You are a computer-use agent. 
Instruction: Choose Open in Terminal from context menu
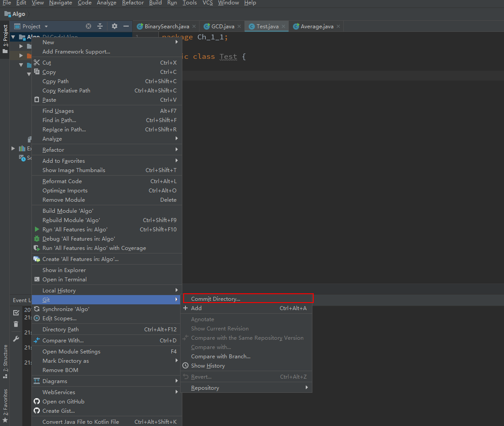65,280
